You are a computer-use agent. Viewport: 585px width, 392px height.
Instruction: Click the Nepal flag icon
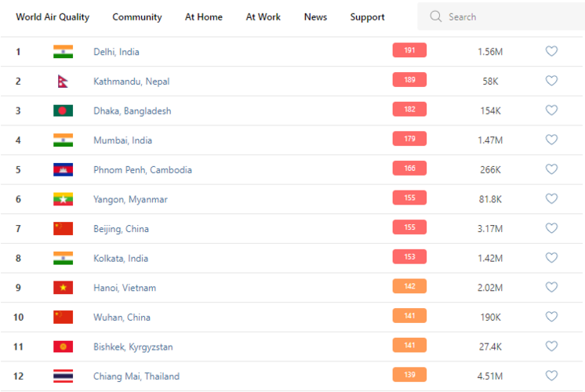pos(63,82)
